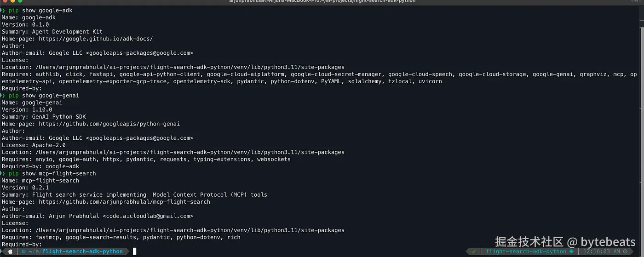Click the yellow minimize window button
The image size is (644, 257).
pyautogui.click(x=13, y=1)
